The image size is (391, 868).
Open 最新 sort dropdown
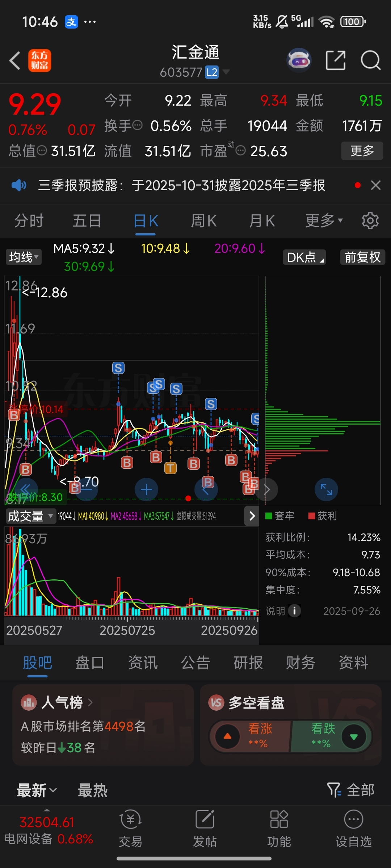click(x=37, y=790)
